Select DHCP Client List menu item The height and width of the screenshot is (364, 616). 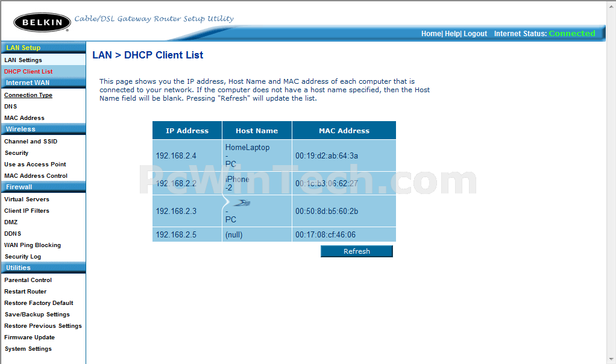pyautogui.click(x=28, y=72)
